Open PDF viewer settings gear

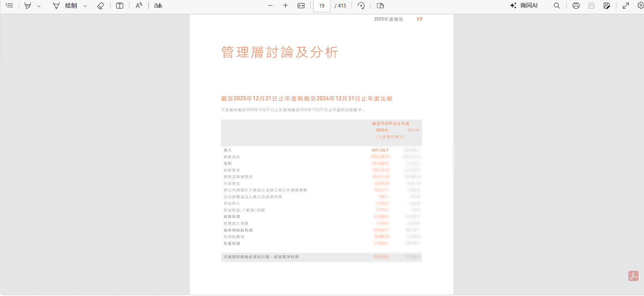640,5
